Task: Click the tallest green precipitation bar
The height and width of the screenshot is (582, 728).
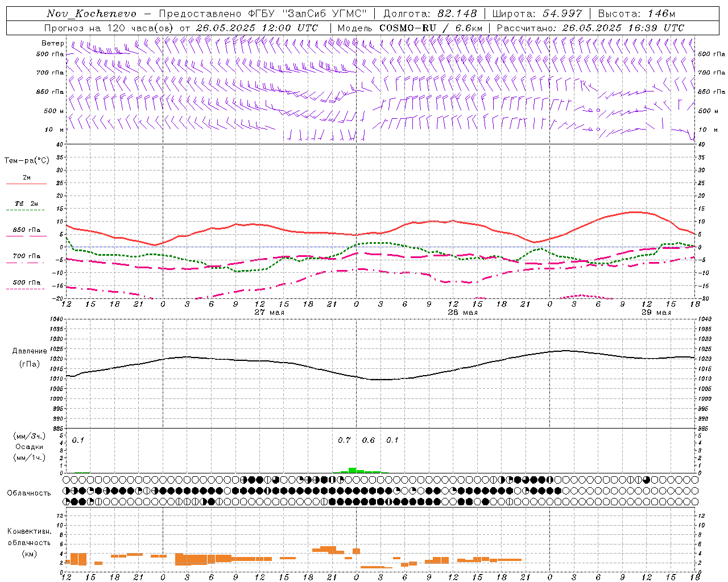Action: [x=353, y=470]
